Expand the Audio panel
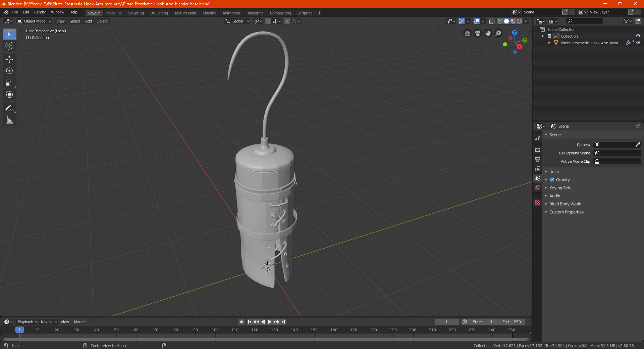644x349 pixels. coord(554,196)
